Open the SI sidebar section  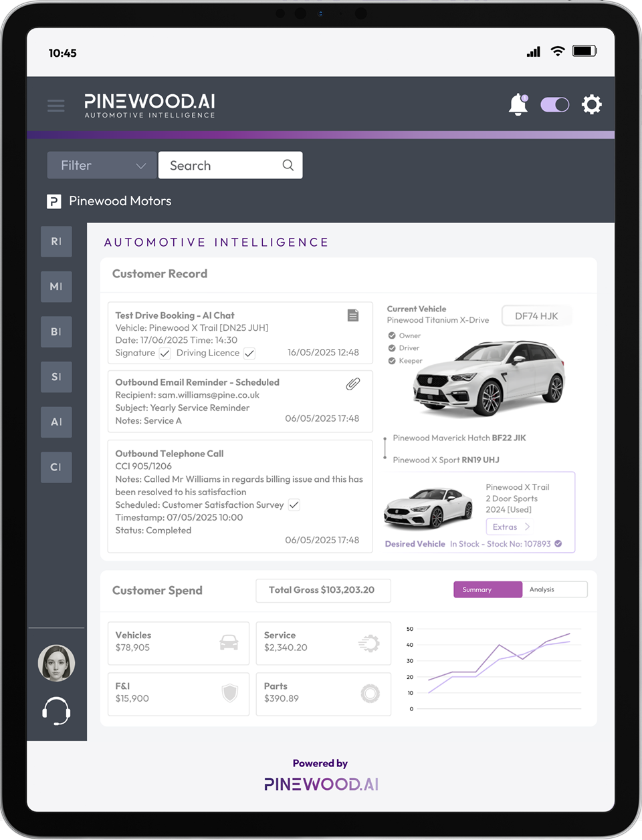click(56, 377)
